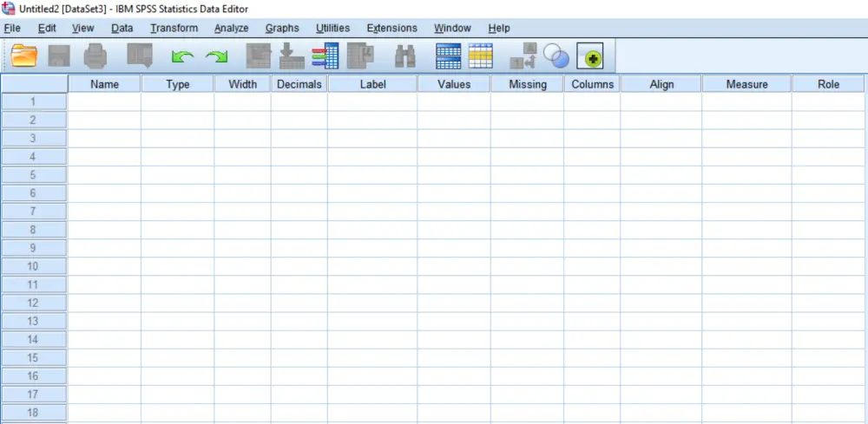Select row 9 header
The image size is (868, 424).
coord(34,248)
